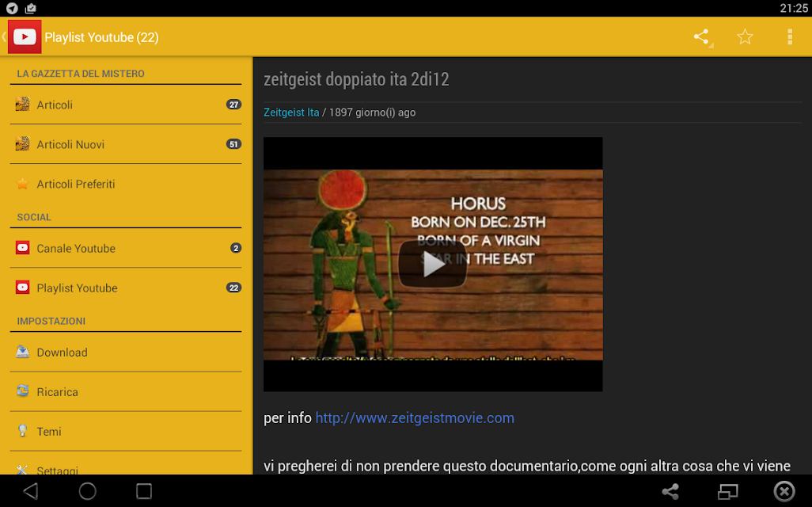The image size is (812, 507).
Task: Open Articoli Preferiti in the sidebar
Action: click(x=126, y=184)
